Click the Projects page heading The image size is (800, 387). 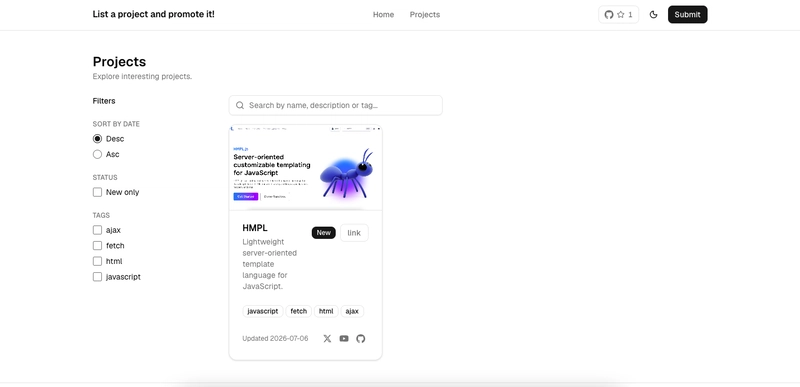(x=119, y=62)
